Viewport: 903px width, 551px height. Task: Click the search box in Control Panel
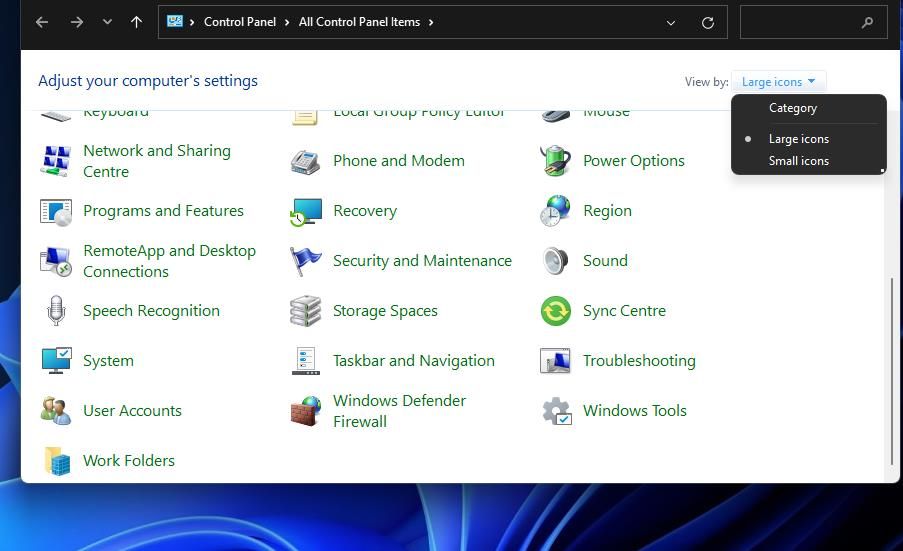point(813,22)
